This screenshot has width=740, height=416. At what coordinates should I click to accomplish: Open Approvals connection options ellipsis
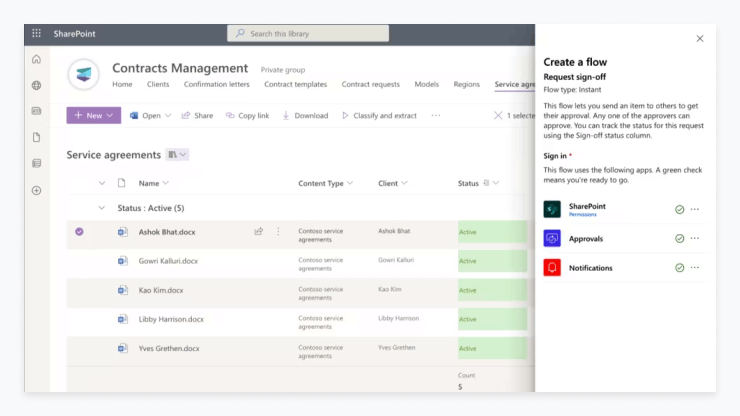pos(695,238)
